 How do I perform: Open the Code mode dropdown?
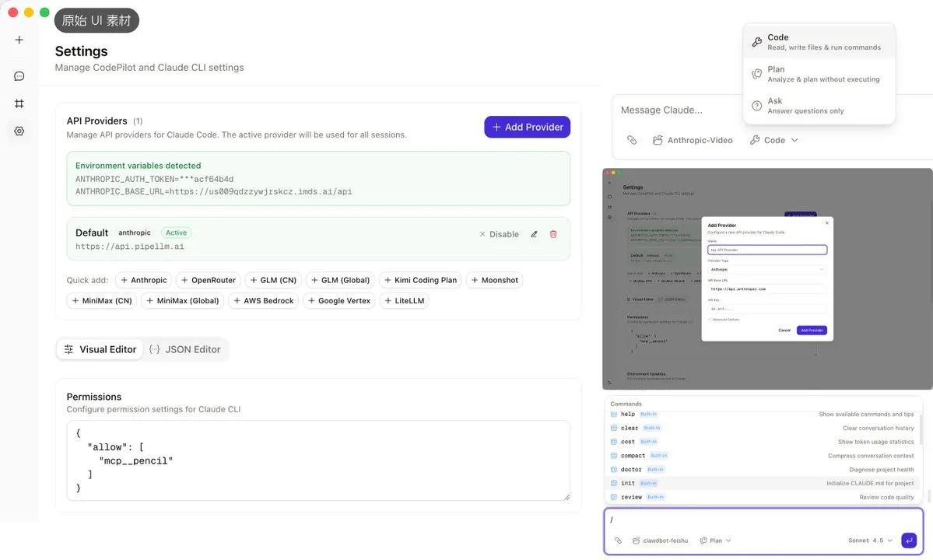pyautogui.click(x=774, y=141)
